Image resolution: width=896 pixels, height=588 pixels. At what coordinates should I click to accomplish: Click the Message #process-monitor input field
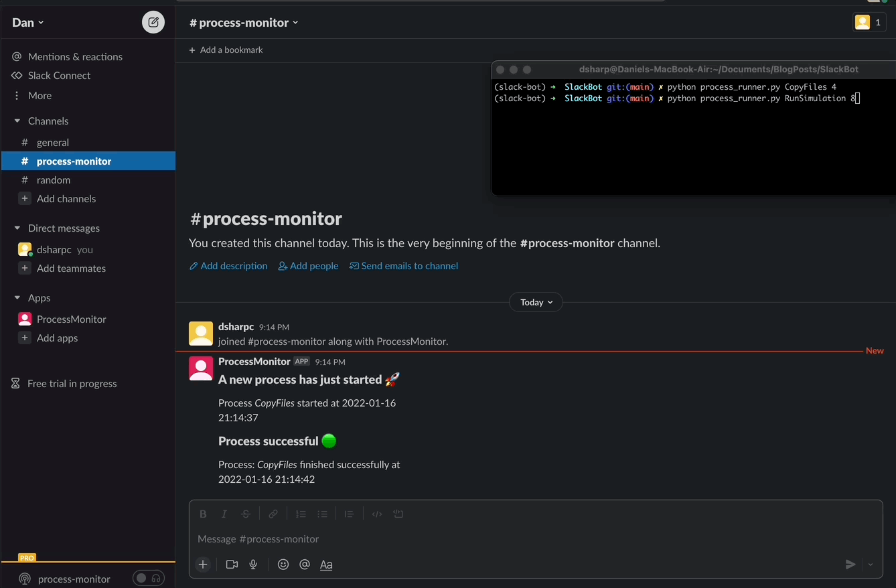point(536,539)
